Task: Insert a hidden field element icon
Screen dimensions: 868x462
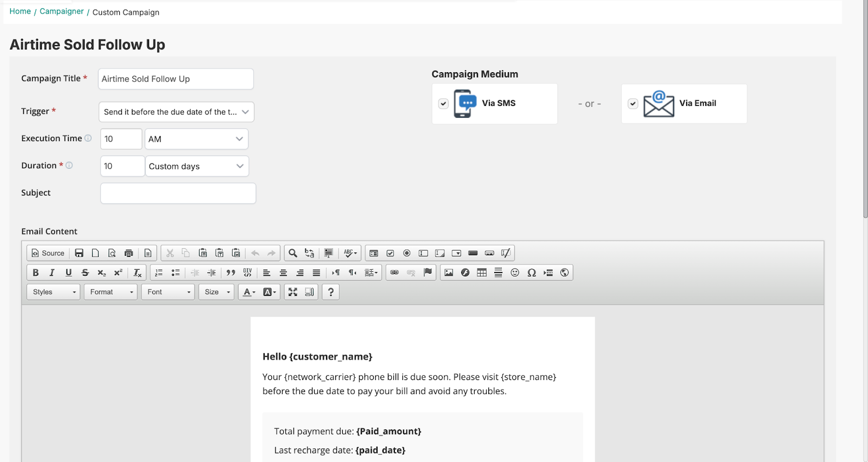Action: (x=506, y=253)
